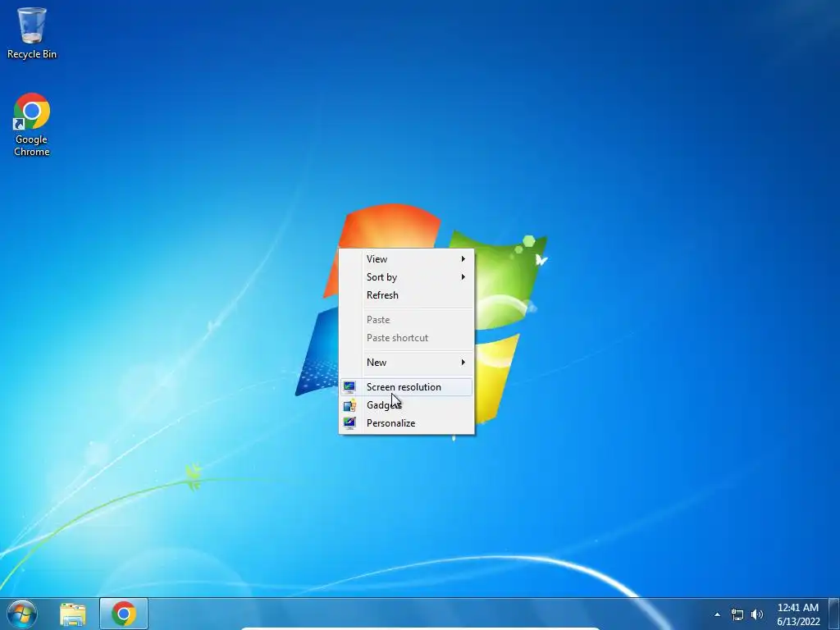Image resolution: width=840 pixels, height=630 pixels.
Task: Select the Google Chrome desktop shortcut
Action: 32,125
